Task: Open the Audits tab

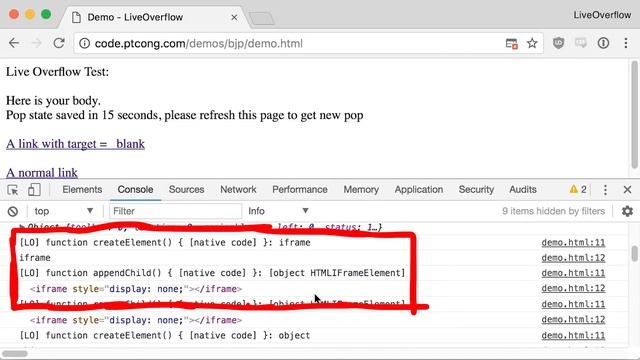Action: click(x=523, y=190)
